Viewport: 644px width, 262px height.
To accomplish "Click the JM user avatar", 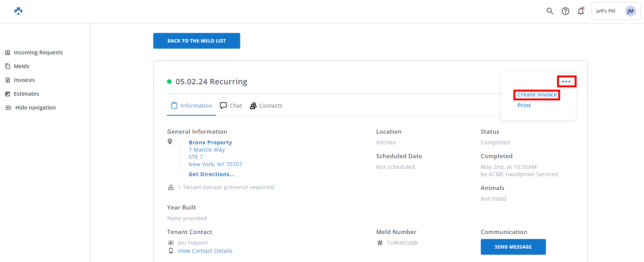I will pyautogui.click(x=630, y=11).
